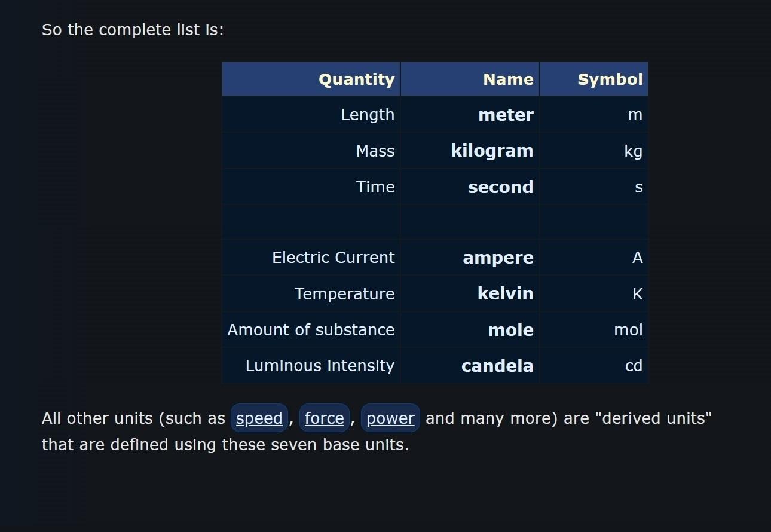Click the Luminous intensity cell

click(x=320, y=366)
